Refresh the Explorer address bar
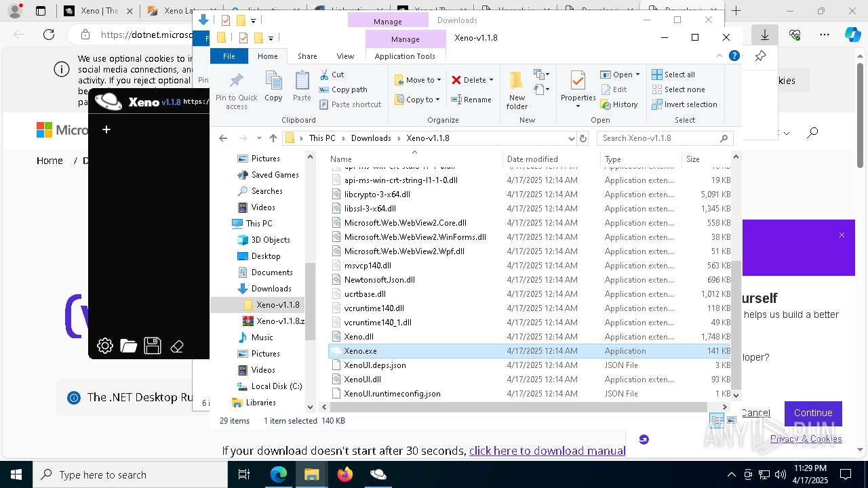 click(583, 138)
